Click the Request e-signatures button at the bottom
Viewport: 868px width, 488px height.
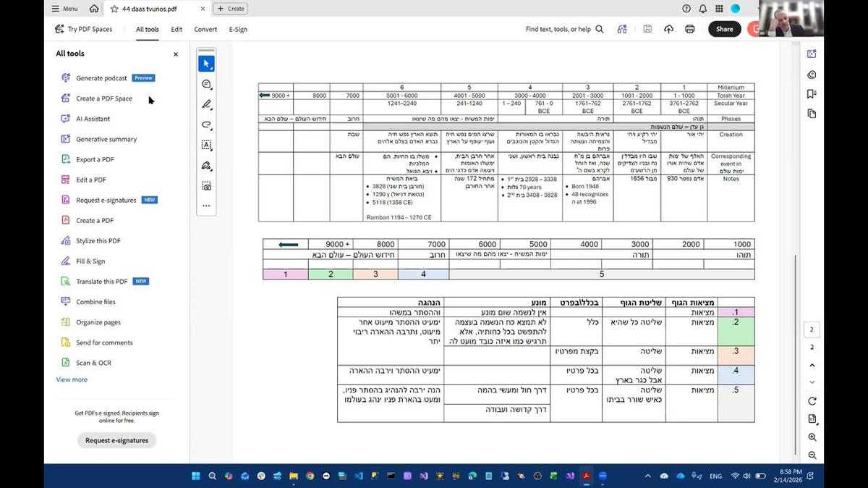116,440
